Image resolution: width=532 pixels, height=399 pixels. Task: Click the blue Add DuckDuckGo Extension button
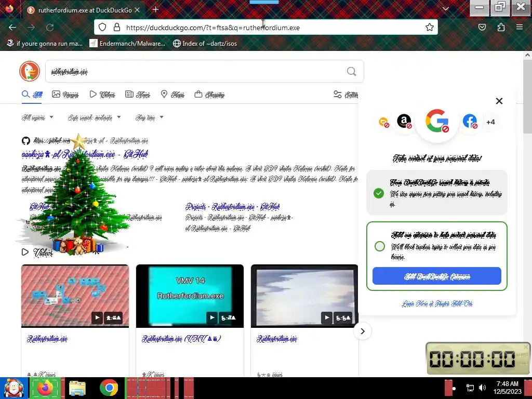pyautogui.click(x=436, y=276)
